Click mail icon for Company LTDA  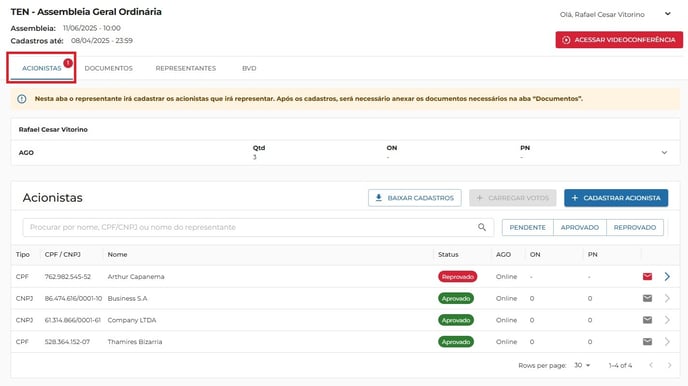point(647,320)
